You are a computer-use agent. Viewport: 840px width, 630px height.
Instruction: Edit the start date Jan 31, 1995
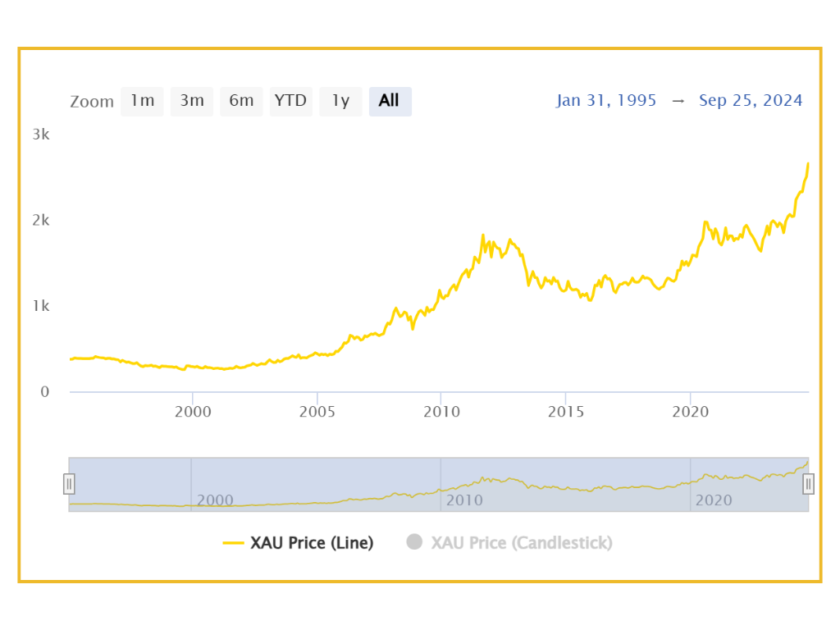[x=606, y=101]
